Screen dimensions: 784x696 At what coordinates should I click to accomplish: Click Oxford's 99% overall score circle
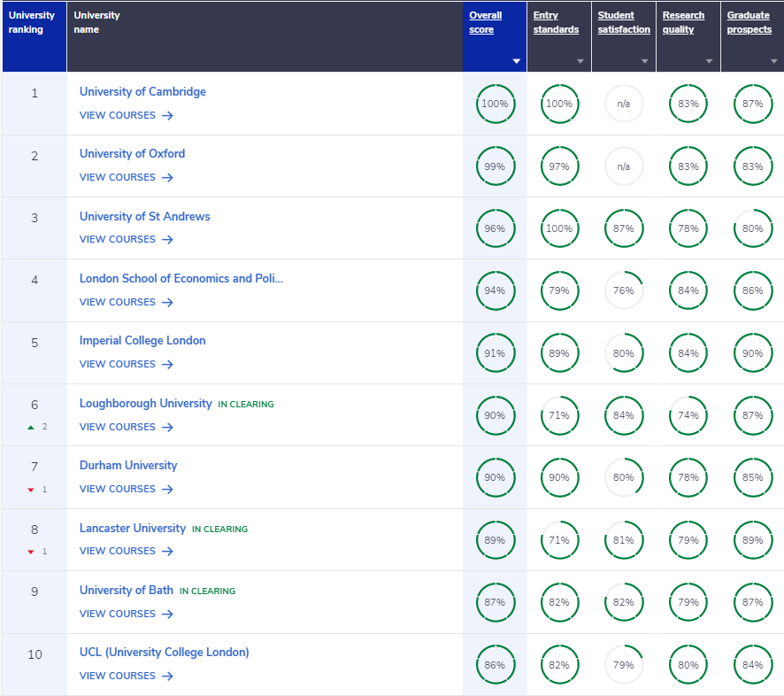(495, 166)
